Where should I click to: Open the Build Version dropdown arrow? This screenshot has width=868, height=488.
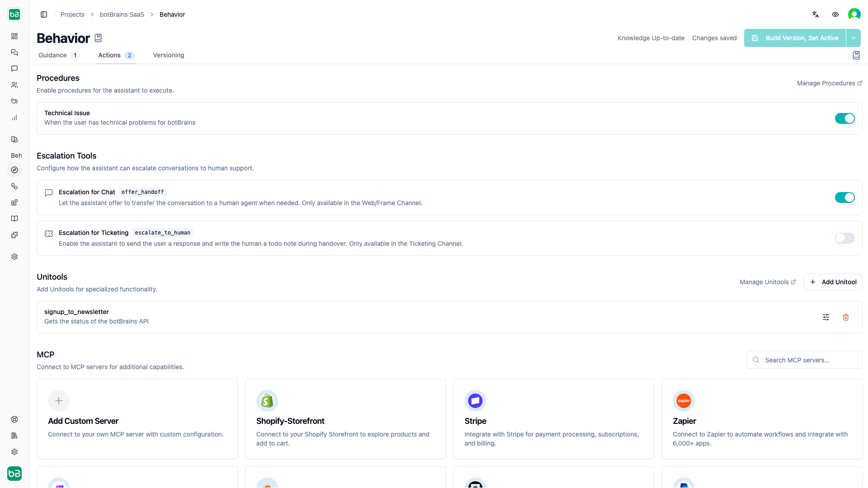854,38
